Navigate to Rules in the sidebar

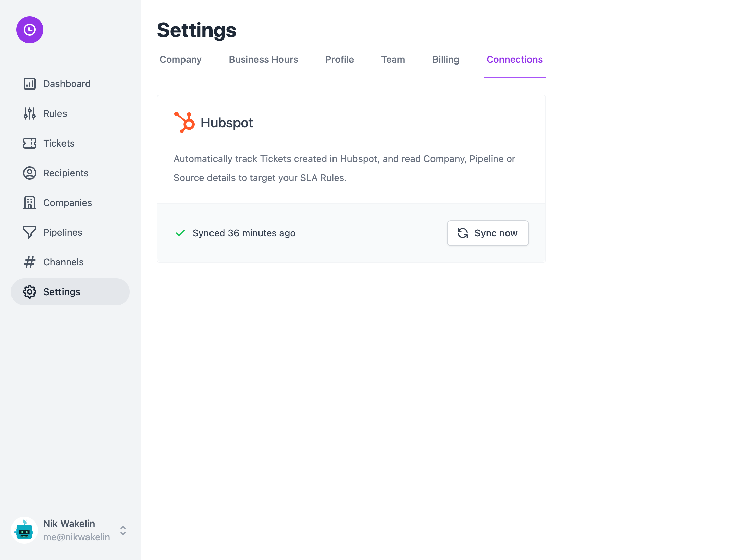(70, 113)
